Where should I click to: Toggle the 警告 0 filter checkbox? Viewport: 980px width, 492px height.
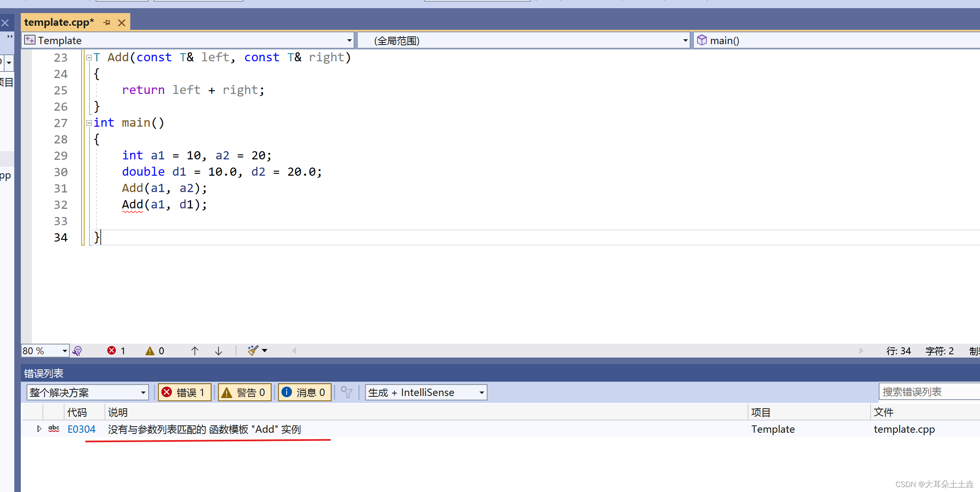[245, 392]
